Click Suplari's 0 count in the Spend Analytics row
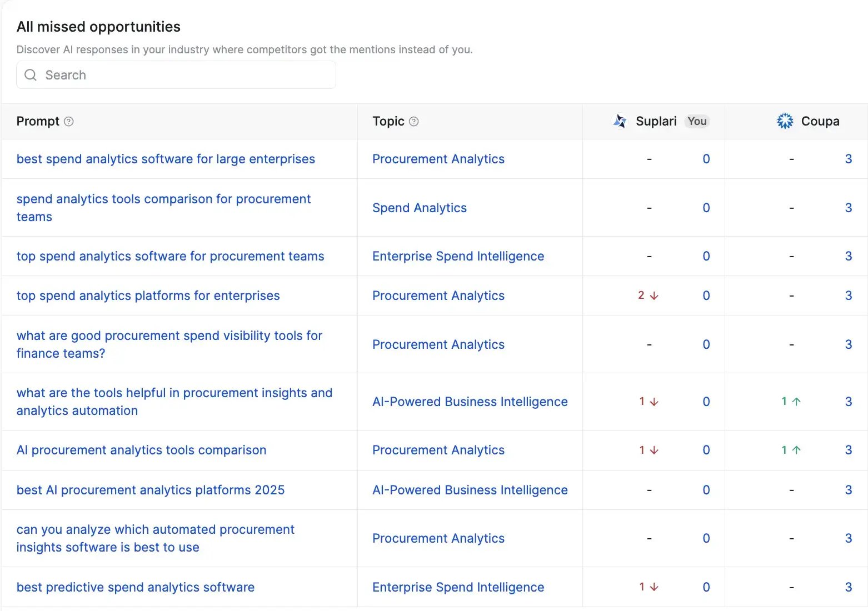Viewport: 868px width, 611px height. click(706, 208)
